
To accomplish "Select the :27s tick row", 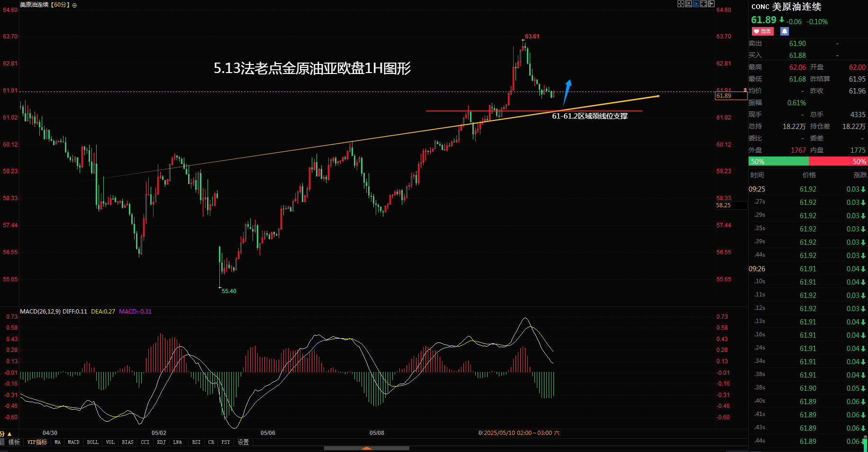I will (808, 203).
